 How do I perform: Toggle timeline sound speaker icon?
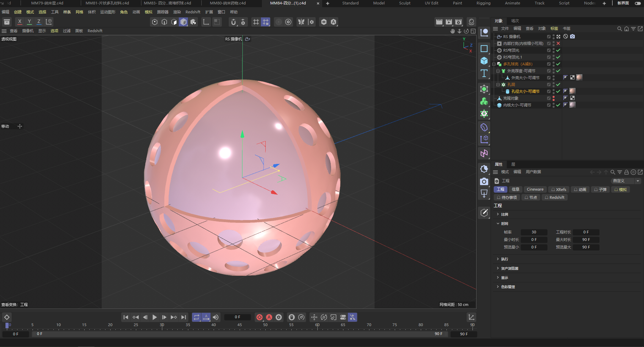pos(215,317)
